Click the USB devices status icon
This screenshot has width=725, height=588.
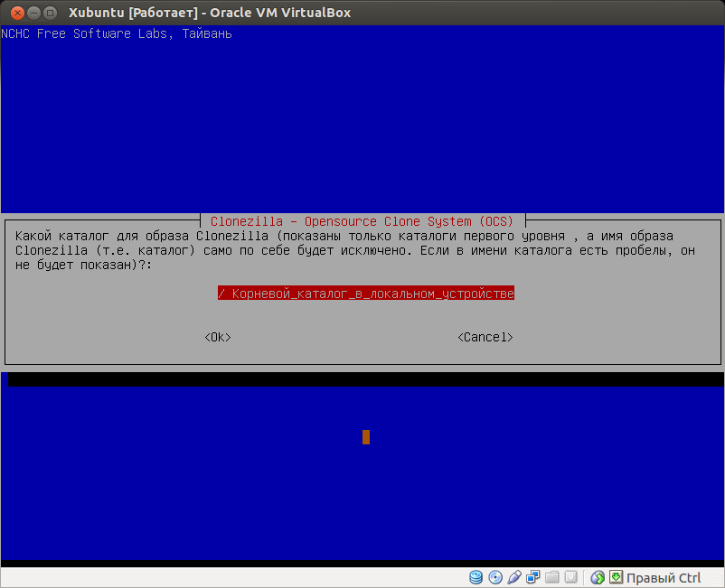tap(514, 577)
